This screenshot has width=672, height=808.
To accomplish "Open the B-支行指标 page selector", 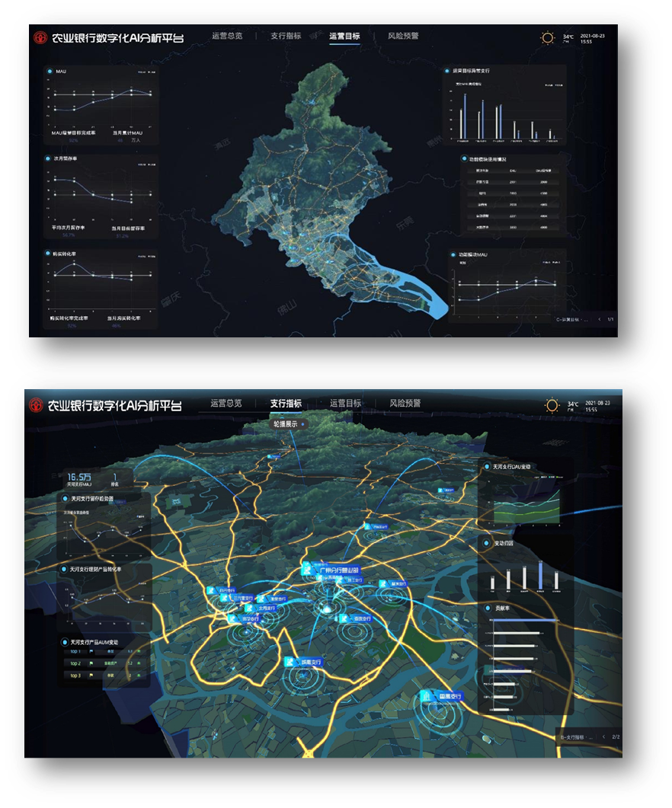I will click(x=577, y=737).
